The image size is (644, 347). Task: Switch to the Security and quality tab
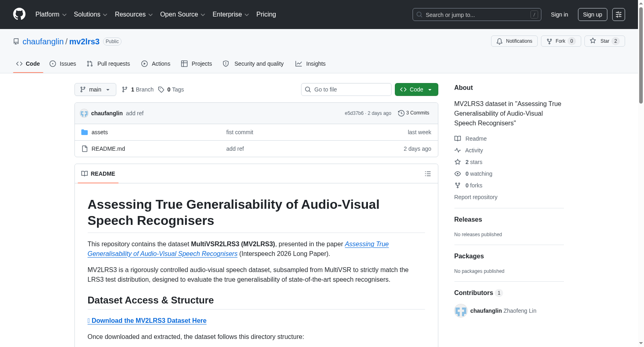click(253, 64)
